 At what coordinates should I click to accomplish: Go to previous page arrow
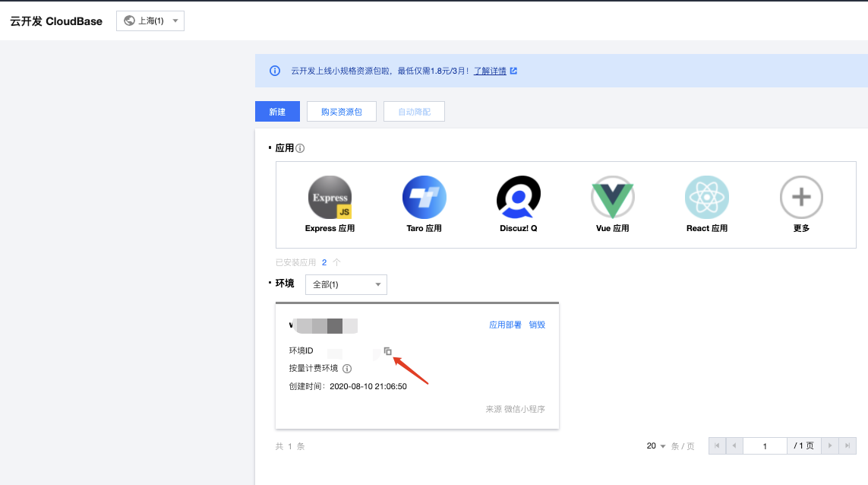click(x=734, y=445)
